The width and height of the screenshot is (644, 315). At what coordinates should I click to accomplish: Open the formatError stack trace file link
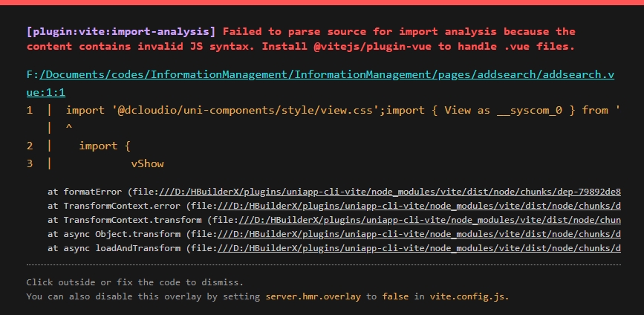pos(390,192)
